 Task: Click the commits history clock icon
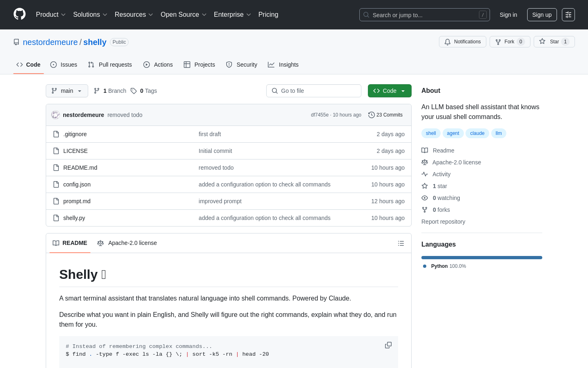coord(372,115)
